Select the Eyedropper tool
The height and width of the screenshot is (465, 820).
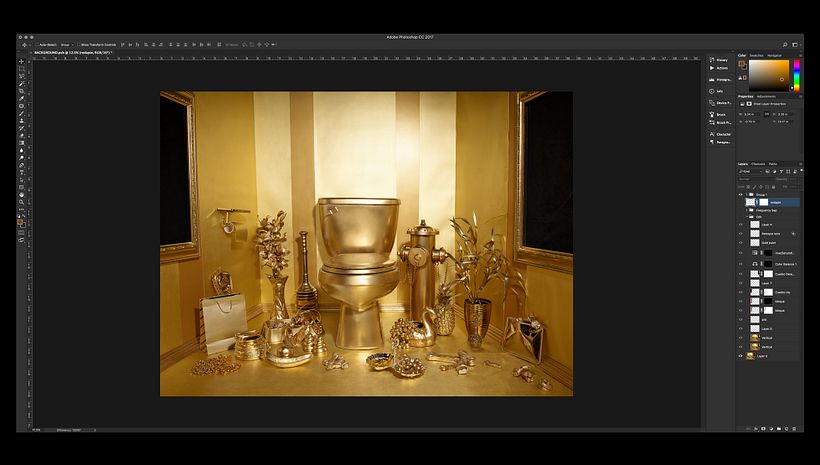21,98
